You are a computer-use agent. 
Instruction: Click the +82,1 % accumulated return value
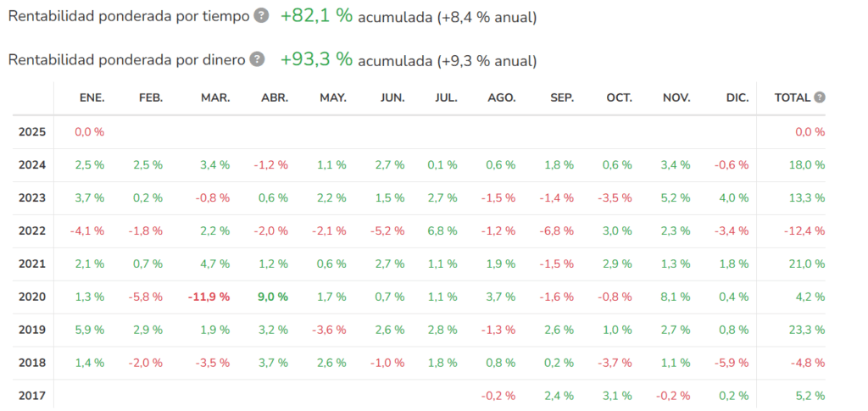(317, 15)
